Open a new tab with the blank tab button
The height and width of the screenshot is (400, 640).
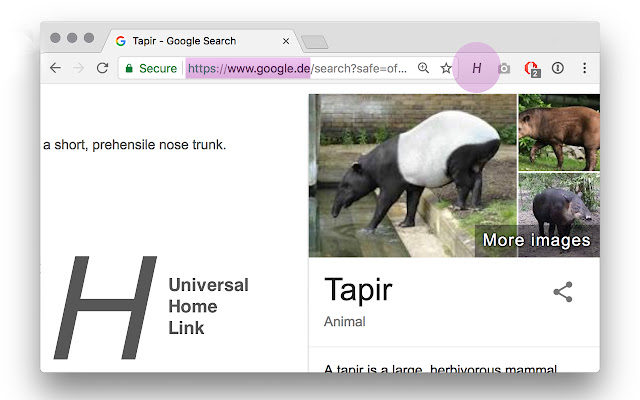tap(315, 42)
